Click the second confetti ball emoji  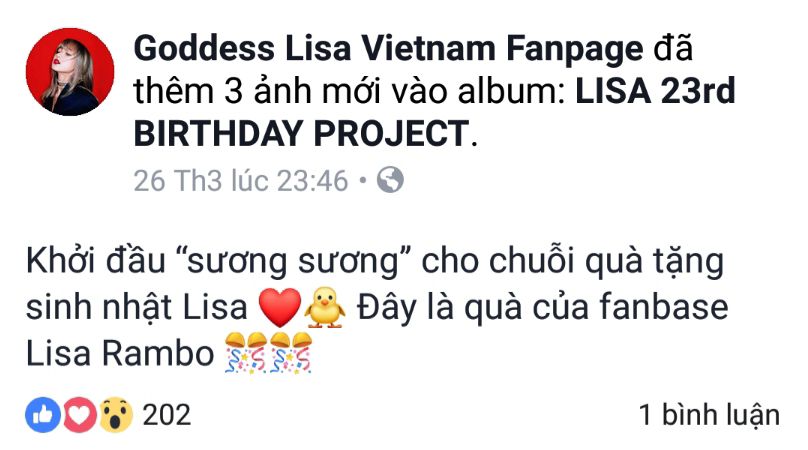[x=291, y=353]
